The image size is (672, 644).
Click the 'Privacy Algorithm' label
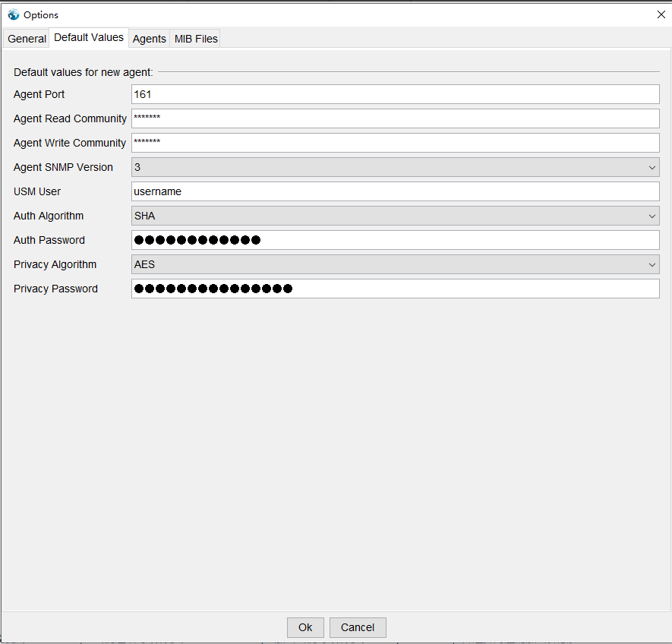[55, 264]
